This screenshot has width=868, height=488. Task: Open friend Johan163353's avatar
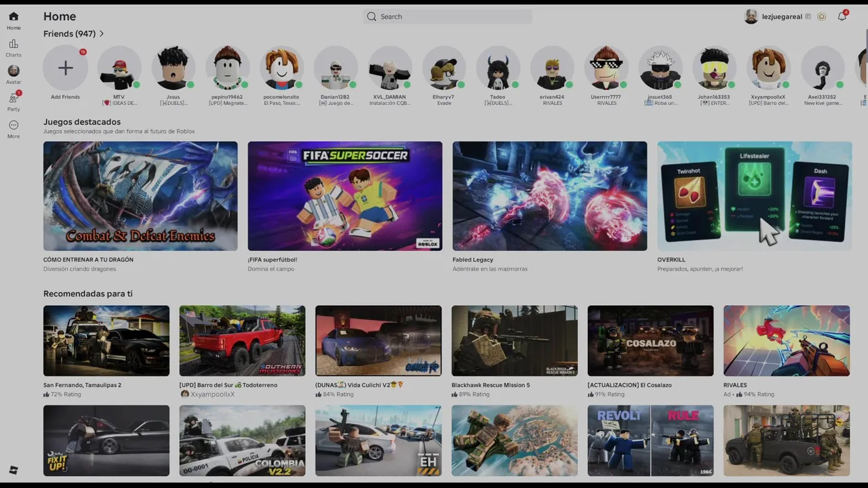[715, 68]
